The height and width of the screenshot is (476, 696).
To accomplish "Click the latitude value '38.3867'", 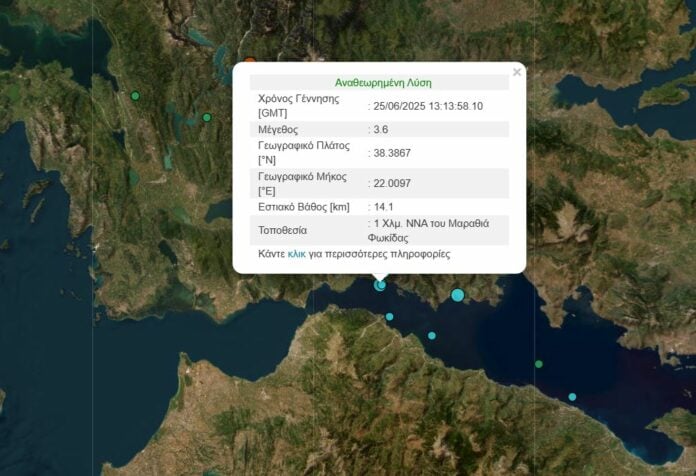I will (392, 153).
